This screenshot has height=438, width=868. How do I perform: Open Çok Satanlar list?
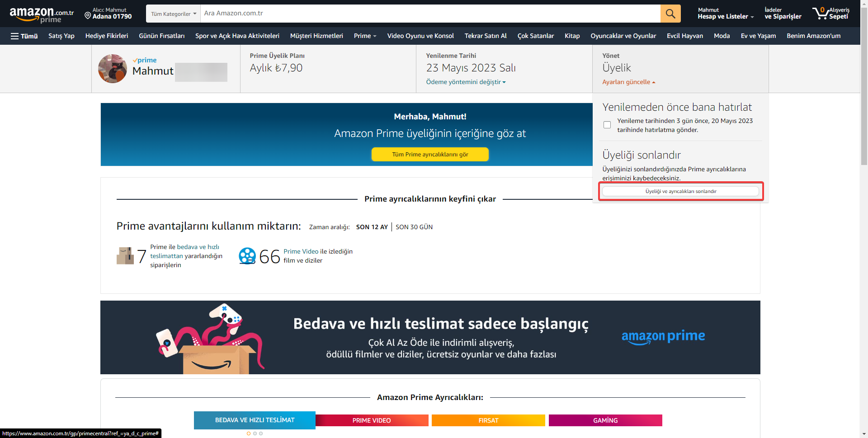coord(536,36)
